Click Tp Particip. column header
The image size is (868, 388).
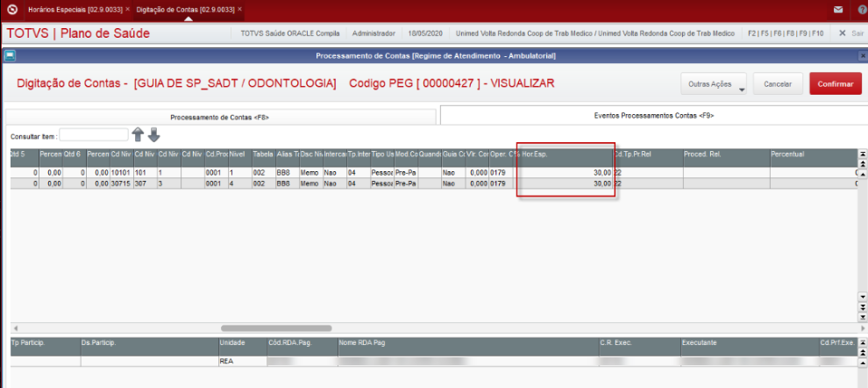point(45,347)
